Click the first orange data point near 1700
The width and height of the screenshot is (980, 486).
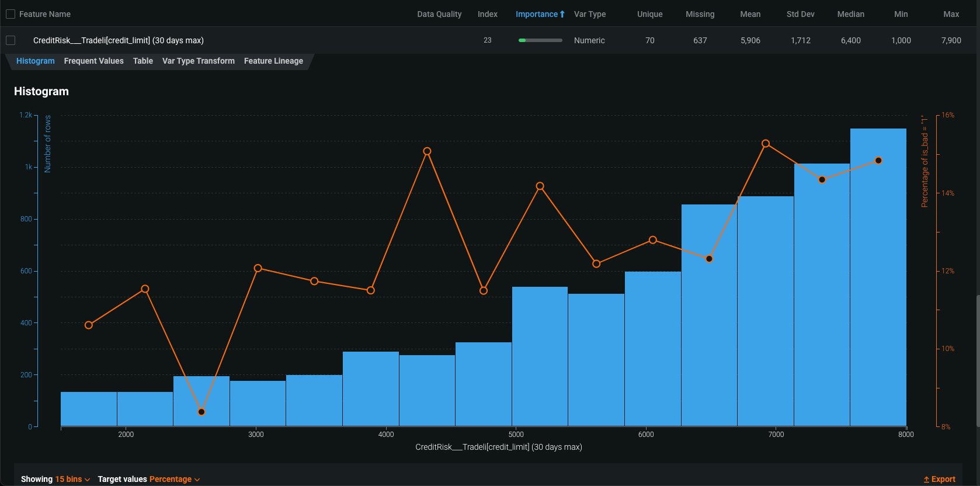pos(89,325)
